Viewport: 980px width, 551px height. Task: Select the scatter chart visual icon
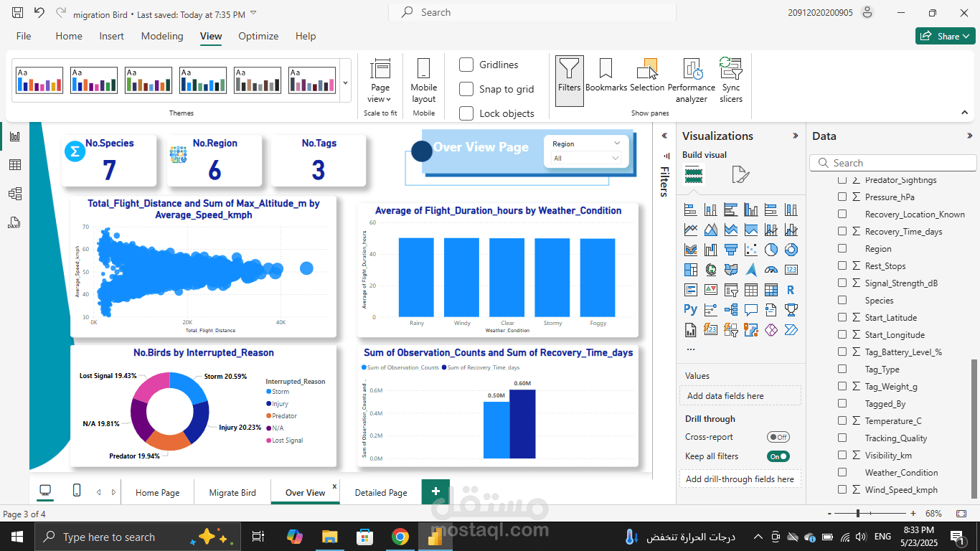pos(751,250)
